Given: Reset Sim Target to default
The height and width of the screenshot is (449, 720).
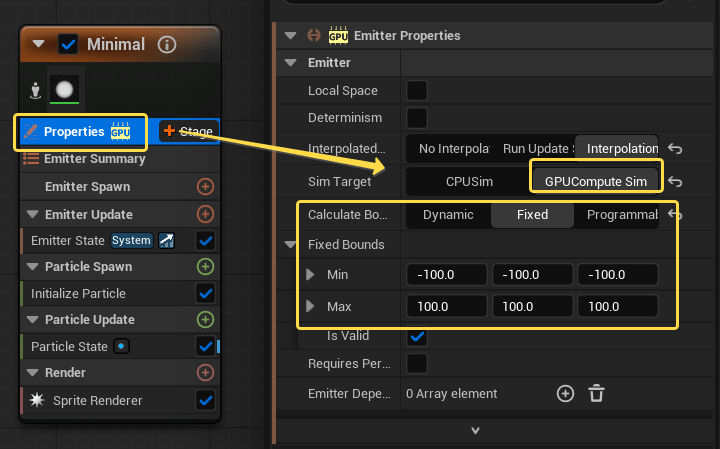Looking at the screenshot, I should (x=675, y=182).
